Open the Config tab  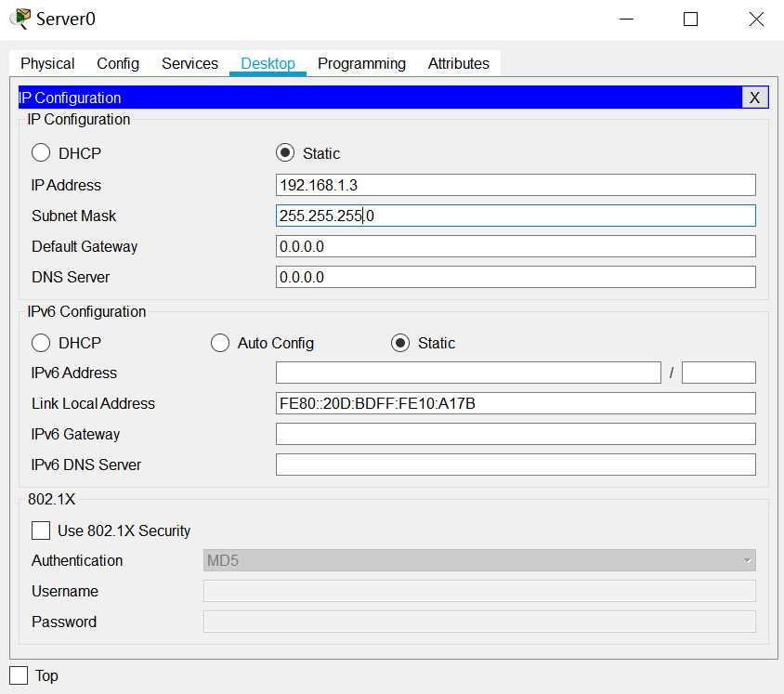(118, 63)
